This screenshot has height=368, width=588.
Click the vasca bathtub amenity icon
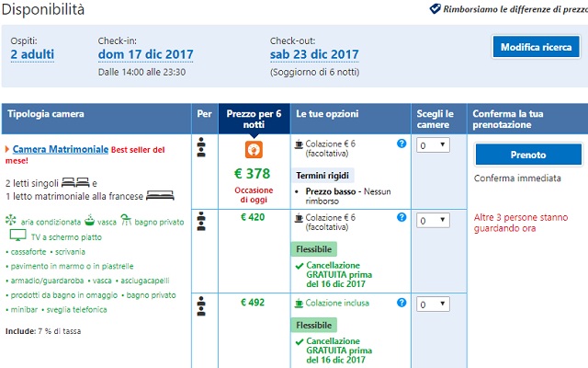tap(90, 221)
